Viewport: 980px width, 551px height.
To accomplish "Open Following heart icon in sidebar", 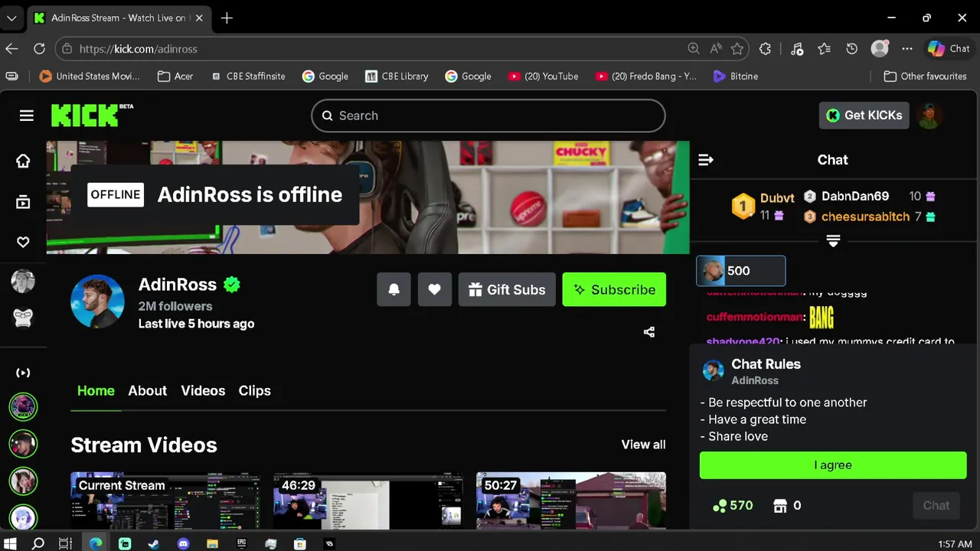I will [x=23, y=242].
